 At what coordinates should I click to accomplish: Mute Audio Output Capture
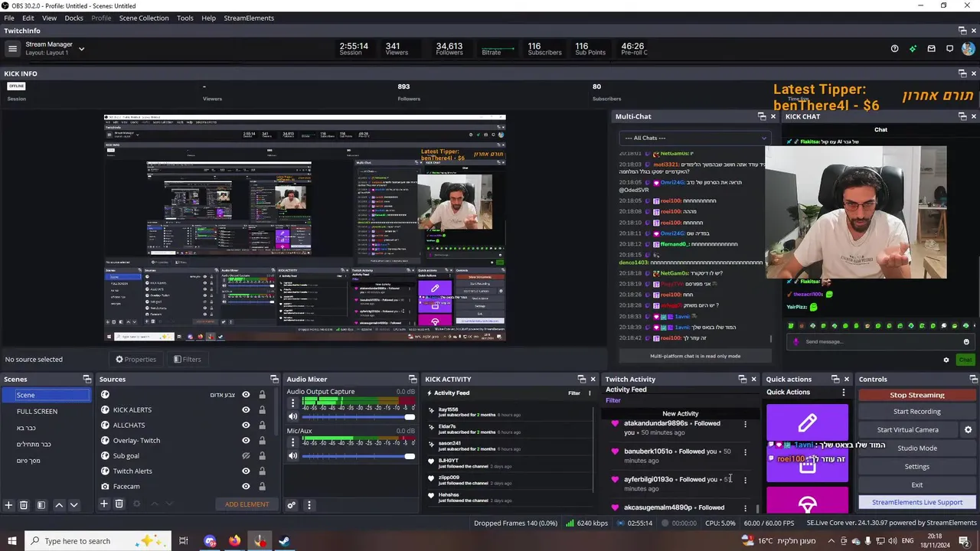coord(292,416)
